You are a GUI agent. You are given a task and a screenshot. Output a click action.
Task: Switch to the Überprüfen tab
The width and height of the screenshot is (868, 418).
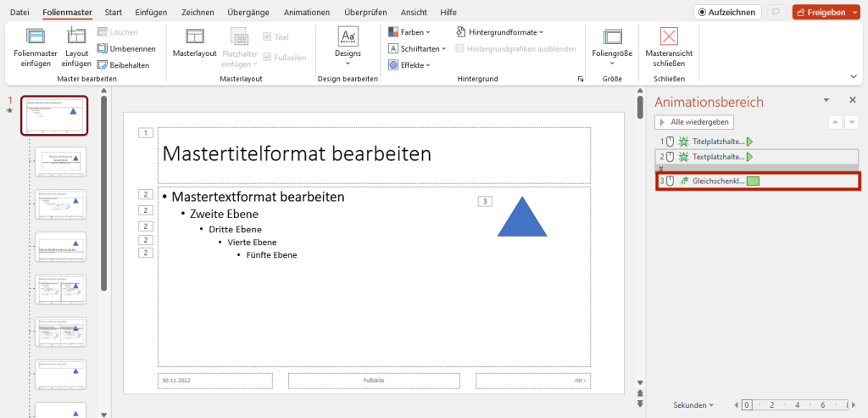(x=365, y=12)
